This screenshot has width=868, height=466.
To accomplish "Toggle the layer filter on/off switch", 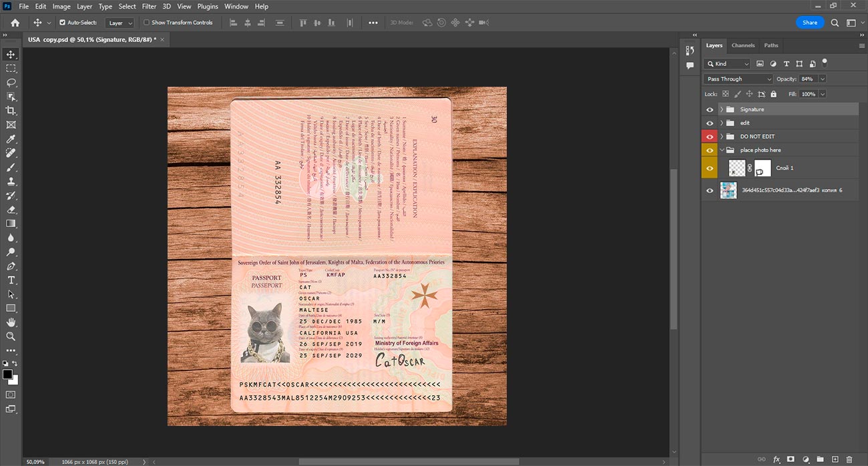I will pos(825,62).
